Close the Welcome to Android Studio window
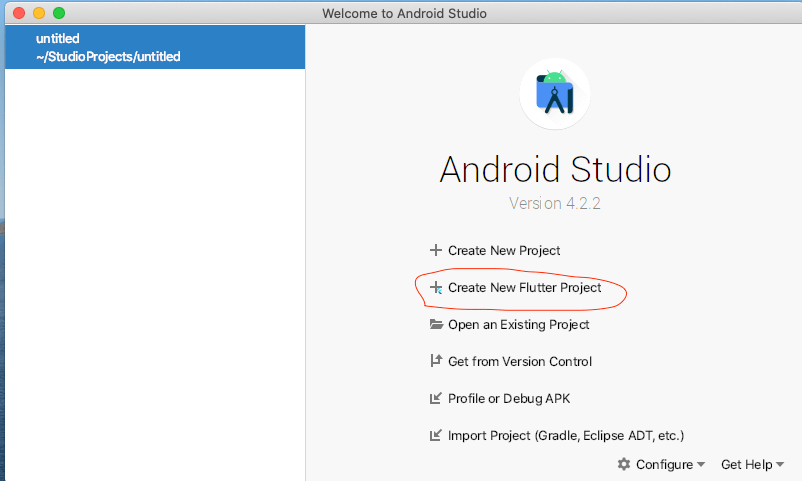 click(x=19, y=13)
